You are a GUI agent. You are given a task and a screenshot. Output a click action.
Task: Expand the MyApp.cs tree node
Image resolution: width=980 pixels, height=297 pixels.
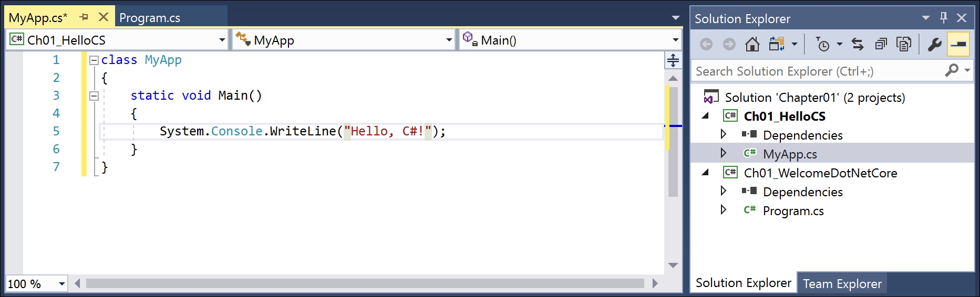(x=723, y=153)
